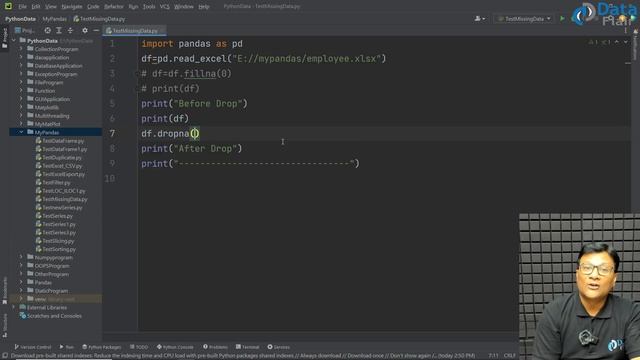Click Collapse All icon in Project panel
Viewport: 640px width, 360px height.
pyautogui.click(x=70, y=30)
